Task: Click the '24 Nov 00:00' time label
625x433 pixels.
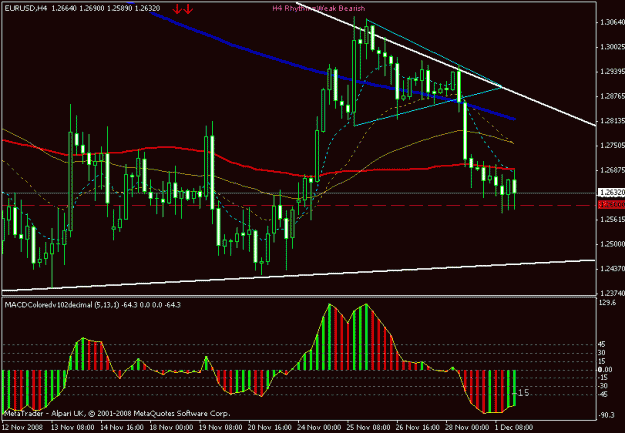Action: [319, 427]
